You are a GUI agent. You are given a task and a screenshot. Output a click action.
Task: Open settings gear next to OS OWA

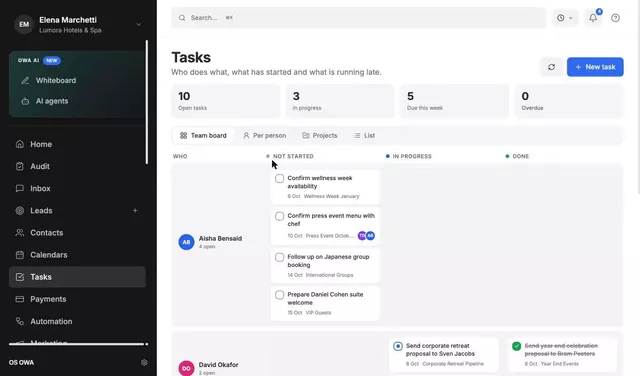144,363
